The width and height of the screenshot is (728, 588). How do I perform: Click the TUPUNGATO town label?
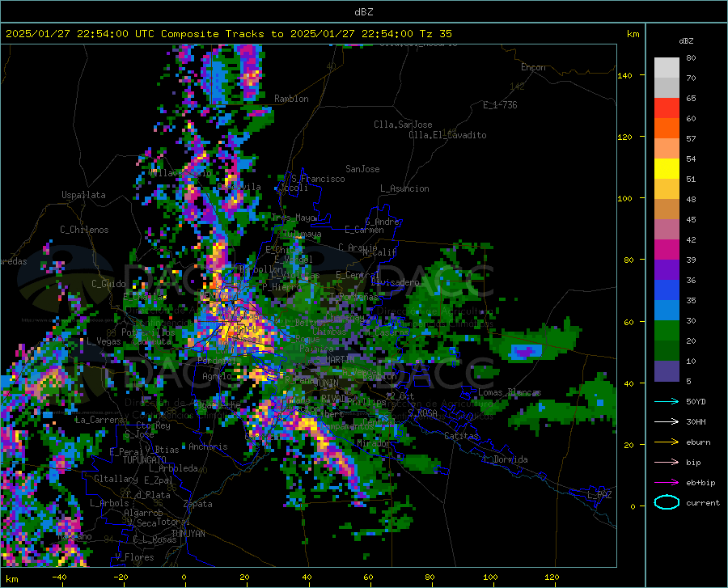point(145,460)
